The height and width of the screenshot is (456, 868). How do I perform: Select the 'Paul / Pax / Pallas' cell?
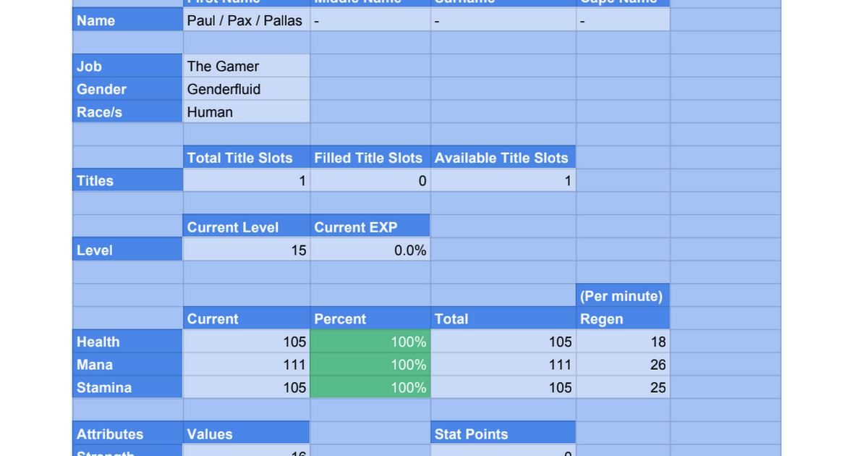click(247, 21)
